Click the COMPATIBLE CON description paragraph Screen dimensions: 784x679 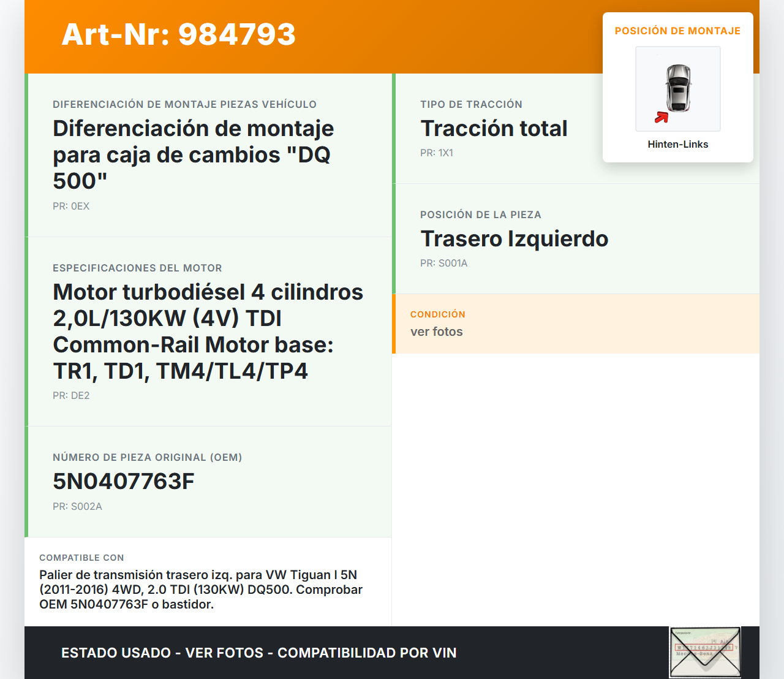pyautogui.click(x=201, y=590)
